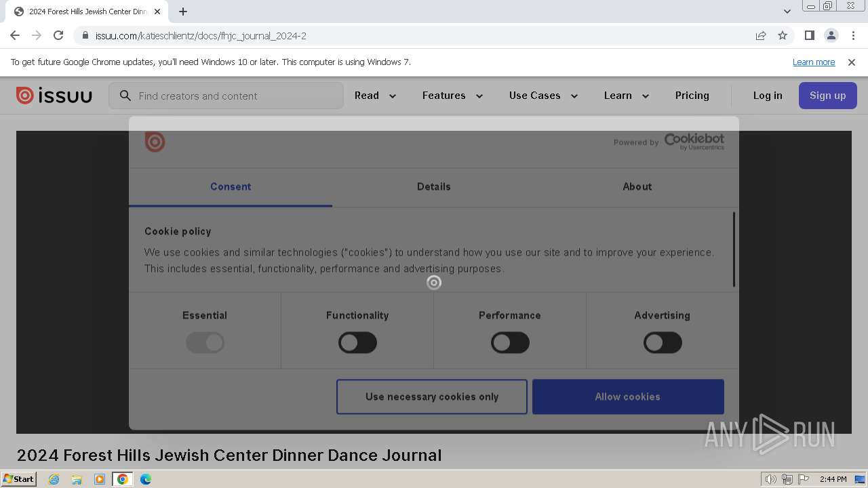Enable Advertising cookies
The height and width of the screenshot is (488, 868).
663,343
